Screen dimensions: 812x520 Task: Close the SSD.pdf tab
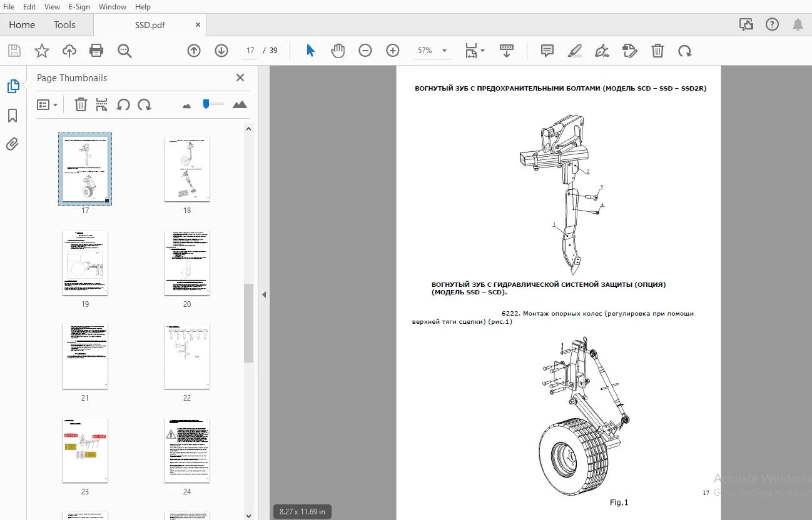point(198,25)
